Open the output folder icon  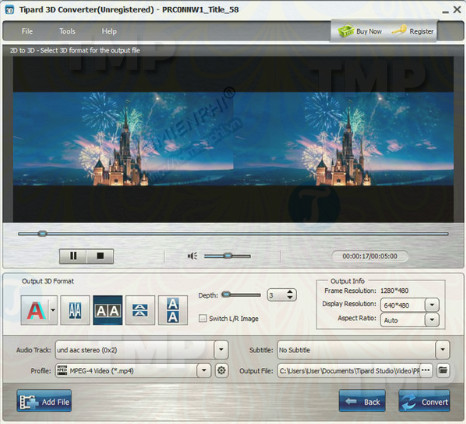point(443,370)
